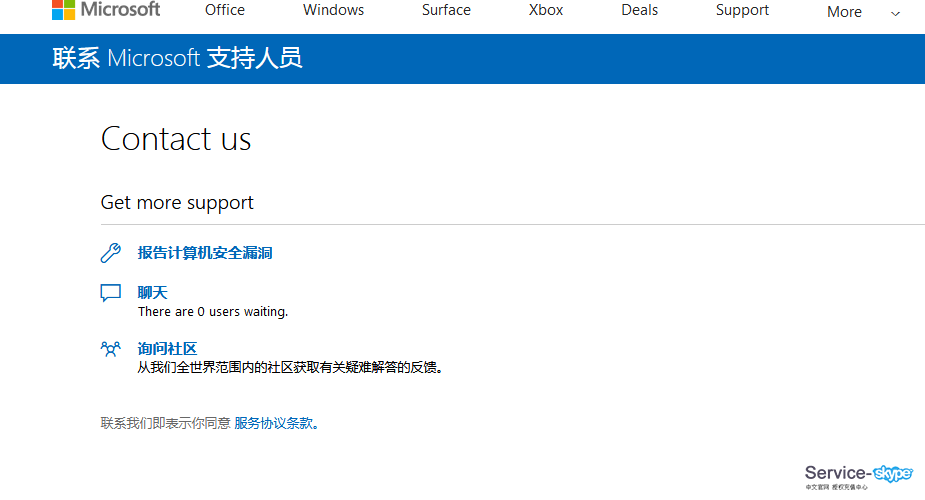The height and width of the screenshot is (500, 925).
Task: Click the community people icon
Action: pyautogui.click(x=110, y=349)
